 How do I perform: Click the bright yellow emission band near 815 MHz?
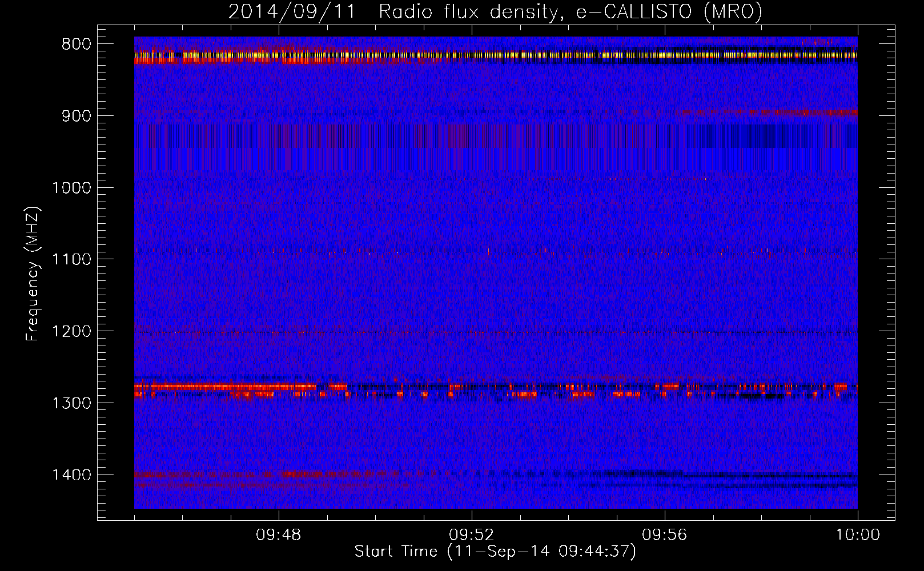(x=496, y=55)
